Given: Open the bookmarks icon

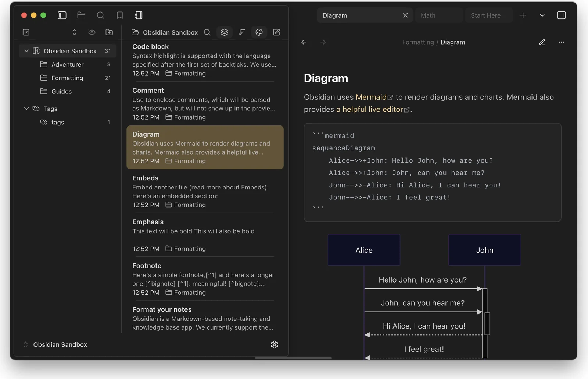Looking at the screenshot, I should pyautogui.click(x=119, y=15).
